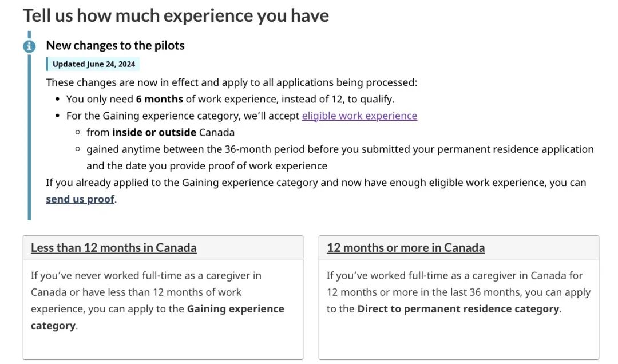Open 12 months or more in Canada

pyautogui.click(x=406, y=248)
